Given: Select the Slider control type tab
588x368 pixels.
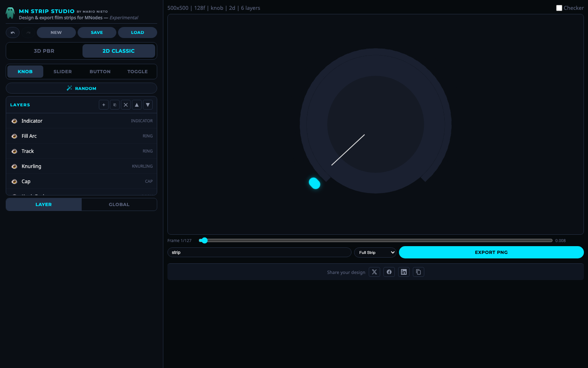Looking at the screenshot, I should click(62, 72).
